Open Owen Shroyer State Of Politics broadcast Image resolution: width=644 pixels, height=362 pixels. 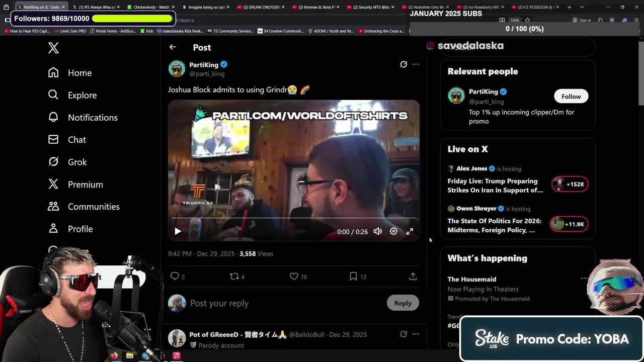click(495, 225)
